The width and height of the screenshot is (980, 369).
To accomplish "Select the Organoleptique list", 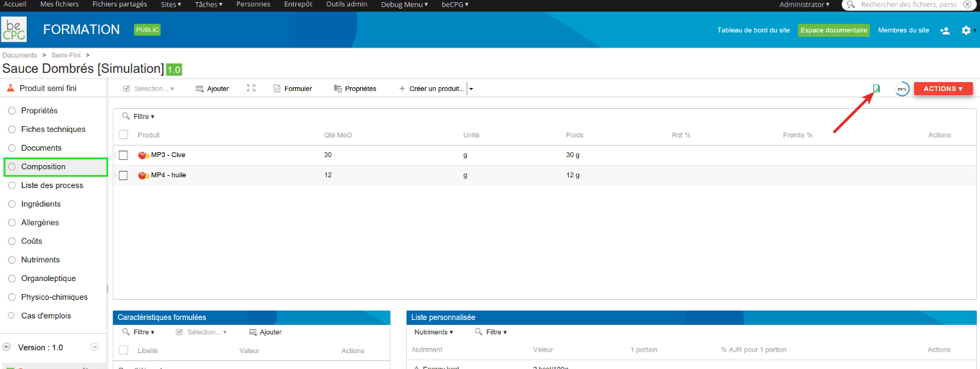I will pyautogui.click(x=48, y=279).
